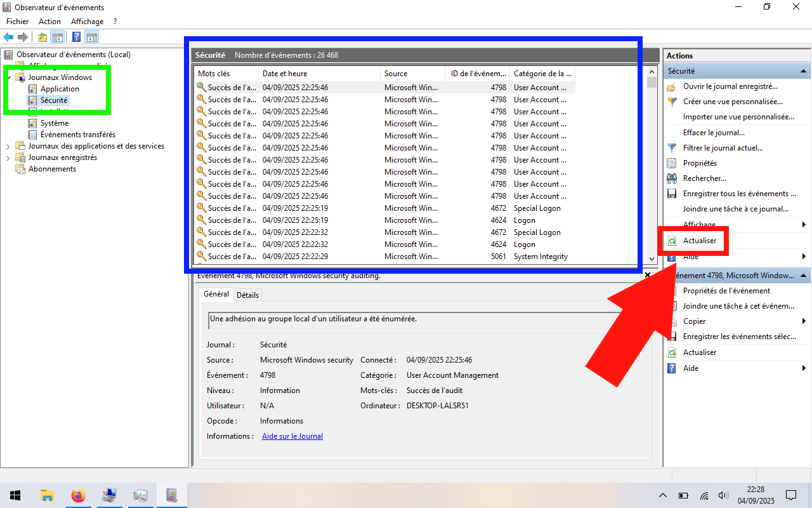Click the event list scrollbar down arrow
Screen dimensions: 812x508
(651, 259)
